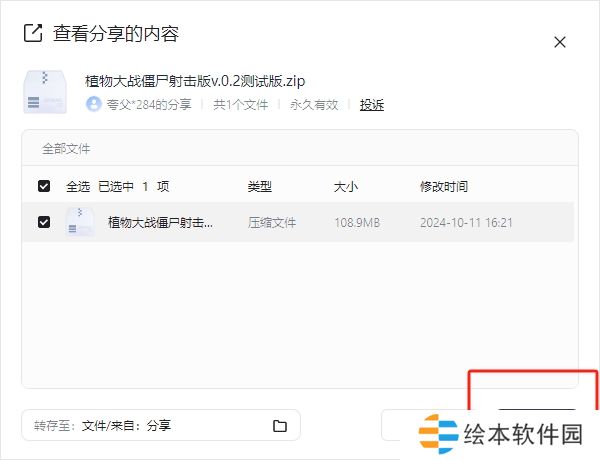Click the 转存至 save path field
This screenshot has width=600, height=460.
(150, 426)
